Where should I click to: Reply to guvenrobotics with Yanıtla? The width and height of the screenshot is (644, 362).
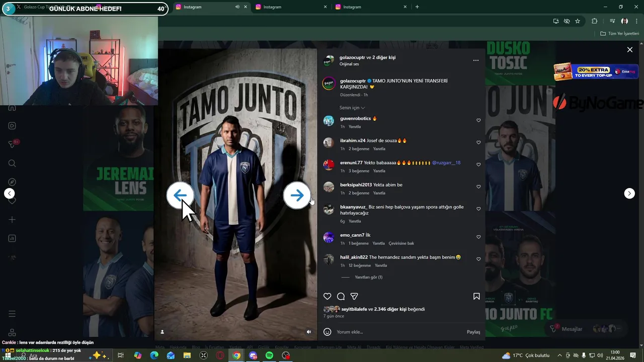355,127
